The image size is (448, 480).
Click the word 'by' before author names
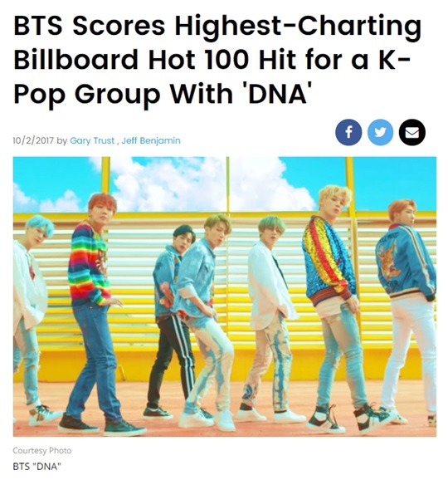(x=62, y=141)
